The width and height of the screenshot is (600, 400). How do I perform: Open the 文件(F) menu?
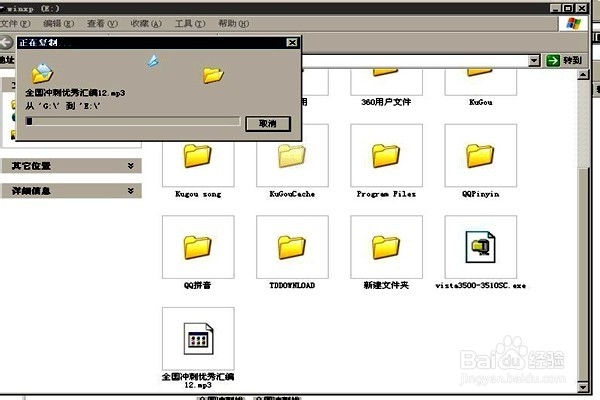(x=15, y=24)
